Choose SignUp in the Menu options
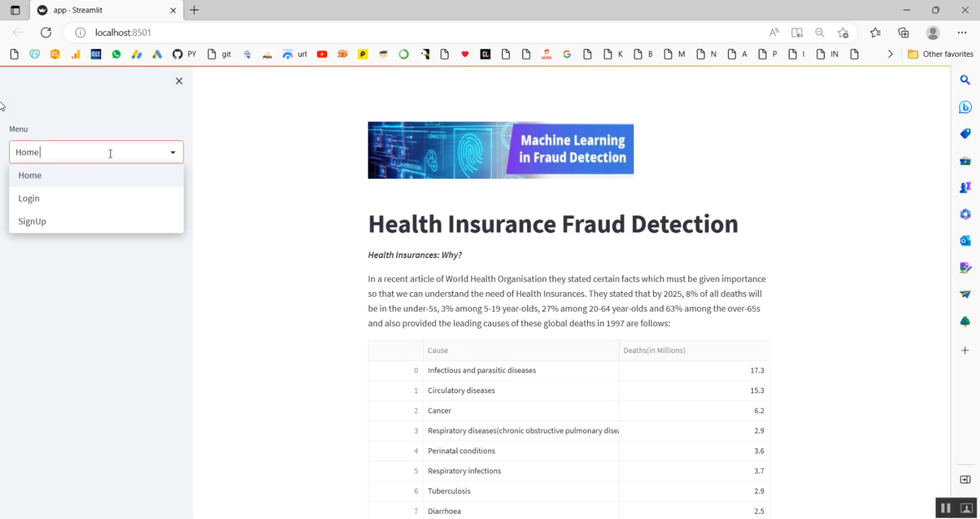Image resolution: width=980 pixels, height=519 pixels. point(32,221)
